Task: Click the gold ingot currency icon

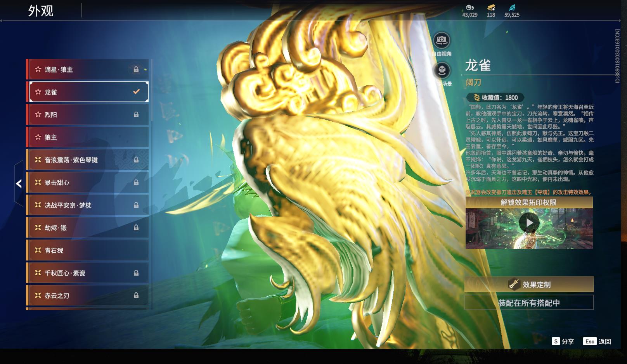Action: coord(491,7)
